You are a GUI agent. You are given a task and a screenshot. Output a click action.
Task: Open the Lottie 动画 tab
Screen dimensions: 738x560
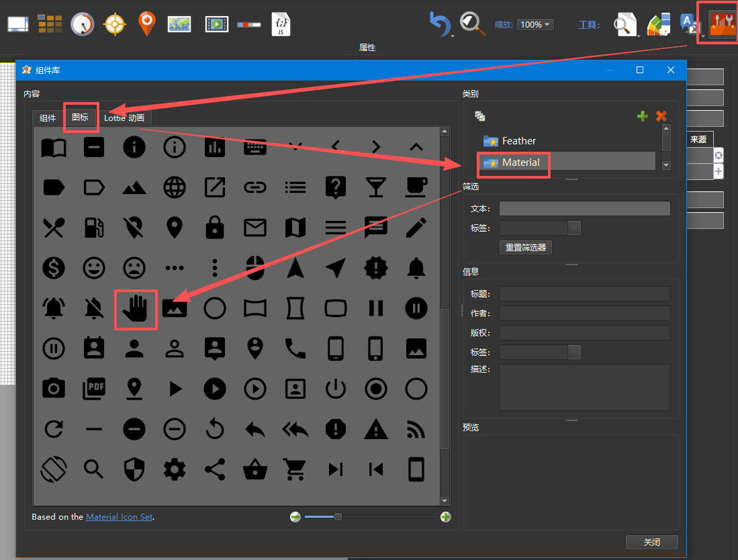click(124, 118)
